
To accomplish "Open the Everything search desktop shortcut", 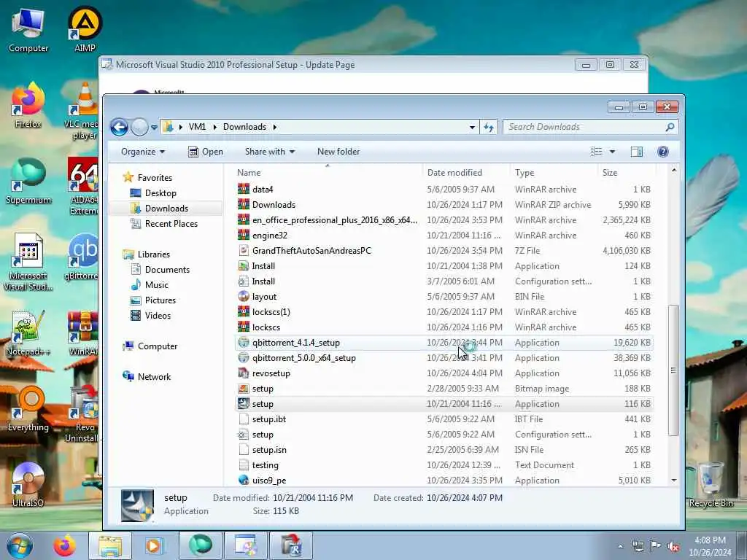I will click(x=28, y=410).
